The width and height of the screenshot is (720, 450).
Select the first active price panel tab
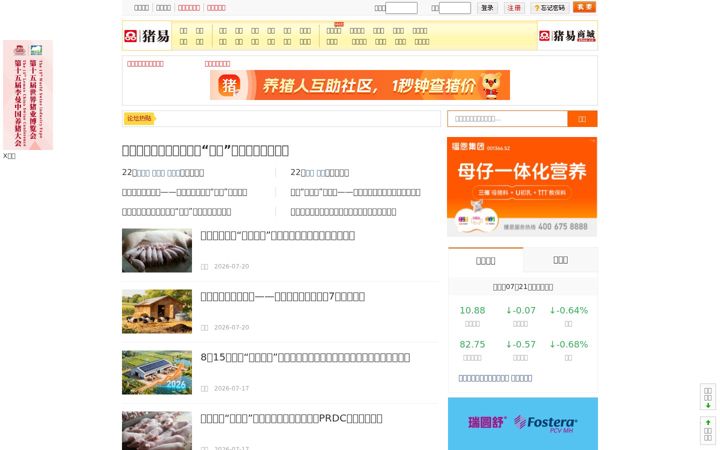(x=485, y=260)
